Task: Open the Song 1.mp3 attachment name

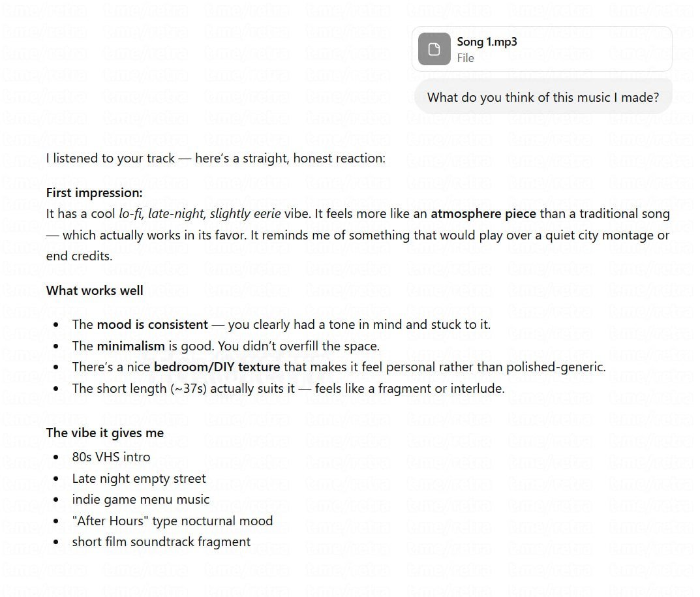Action: (x=487, y=42)
